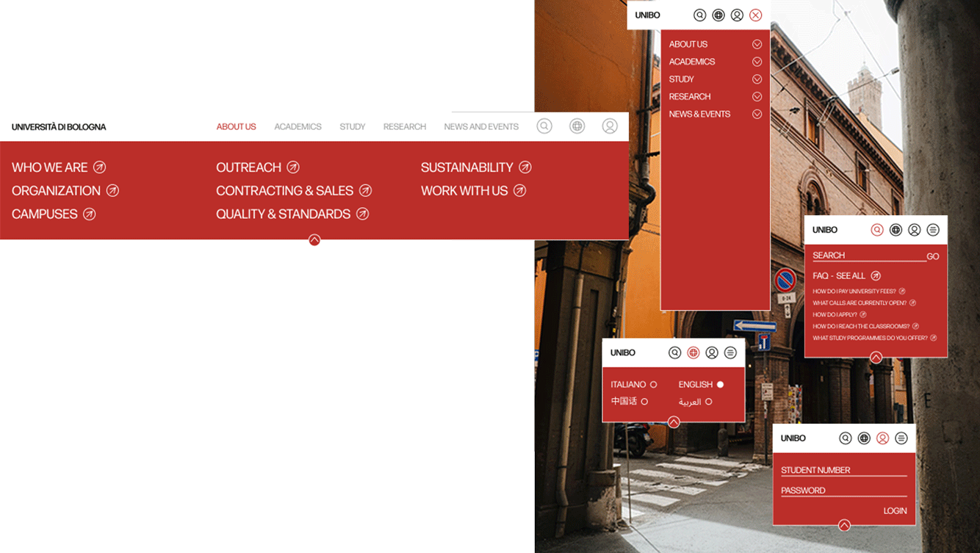Click the red globe icon in language panel header
This screenshot has width=980, height=553.
coord(693,353)
